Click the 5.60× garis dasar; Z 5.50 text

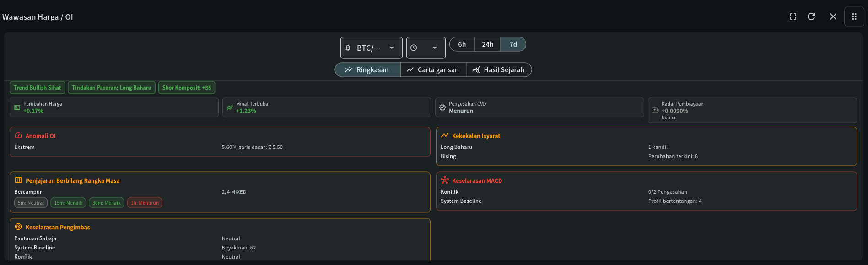pos(252,147)
